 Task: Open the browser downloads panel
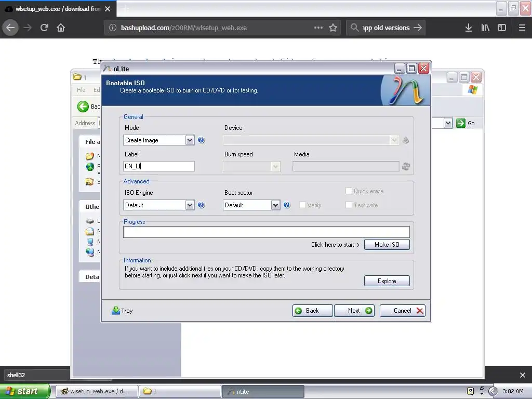[x=469, y=28]
